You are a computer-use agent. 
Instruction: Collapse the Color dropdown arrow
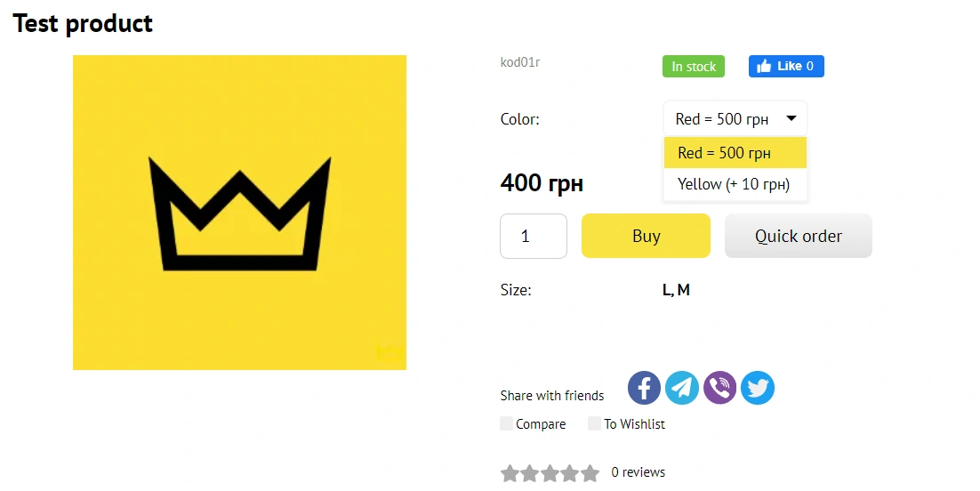[791, 118]
